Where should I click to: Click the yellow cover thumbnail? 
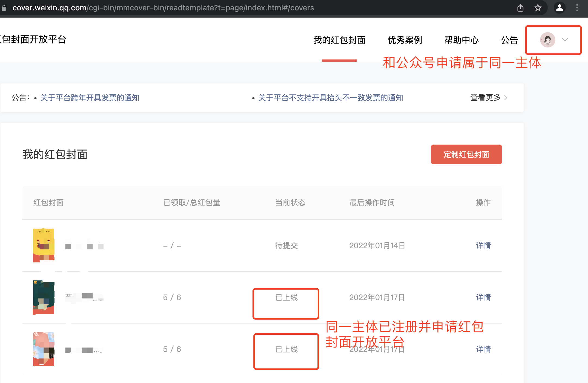tap(44, 245)
